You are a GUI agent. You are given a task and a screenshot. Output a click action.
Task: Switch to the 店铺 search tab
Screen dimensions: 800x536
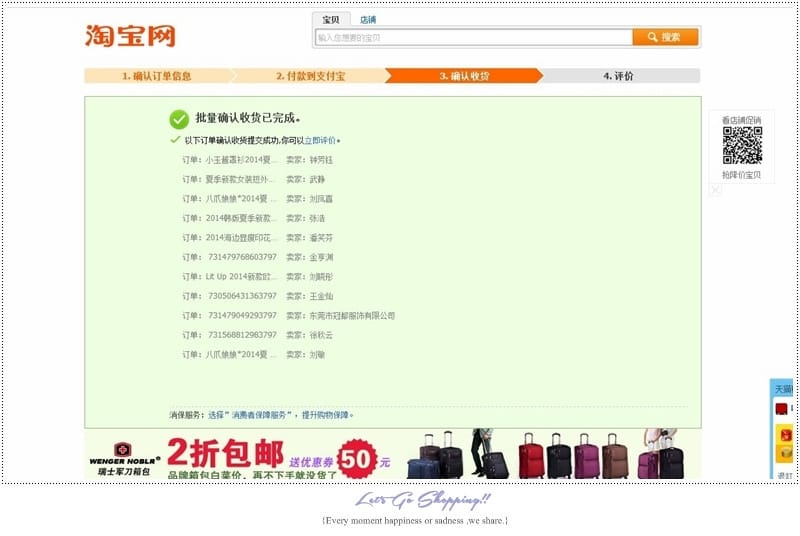[x=367, y=19]
